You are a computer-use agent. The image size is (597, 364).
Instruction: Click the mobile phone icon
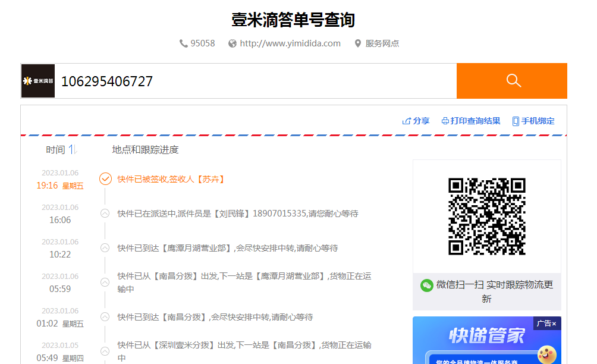click(516, 121)
